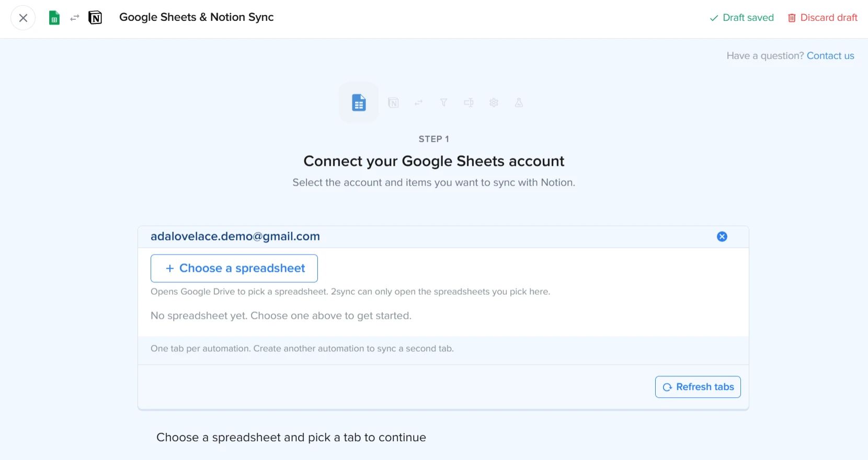
Task: Click the Google Sheets & Notion Sync title
Action: click(197, 17)
